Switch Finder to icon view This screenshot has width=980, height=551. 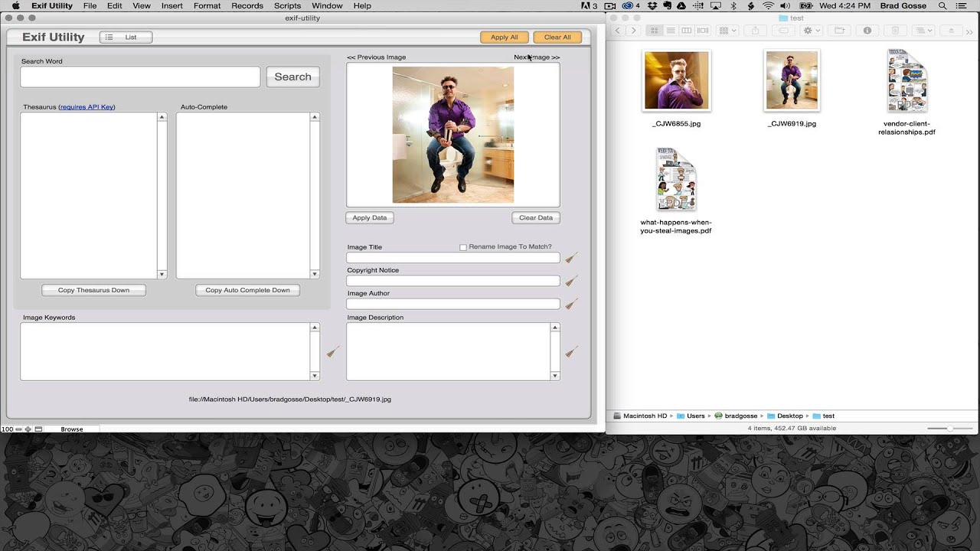click(x=655, y=31)
